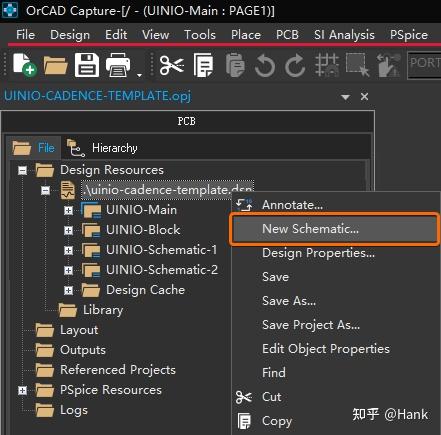Choose Design Properties... in context menu
The width and height of the screenshot is (441, 435).
click(x=318, y=253)
